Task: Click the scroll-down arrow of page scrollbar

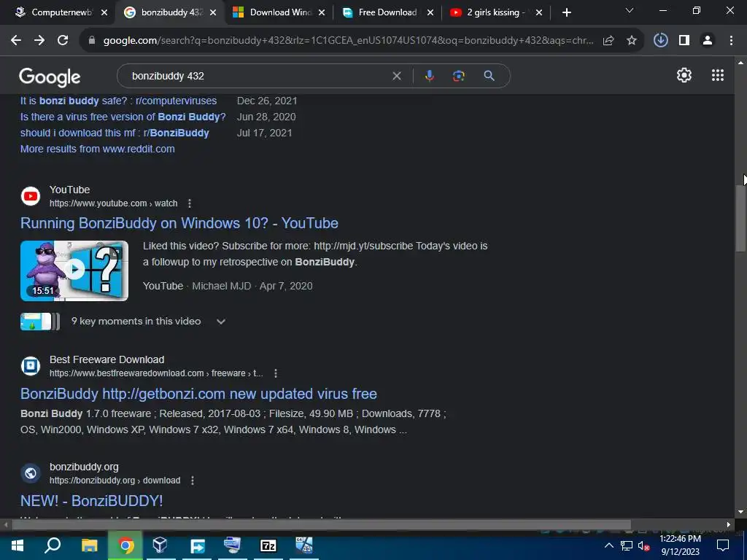Action: pos(740,513)
